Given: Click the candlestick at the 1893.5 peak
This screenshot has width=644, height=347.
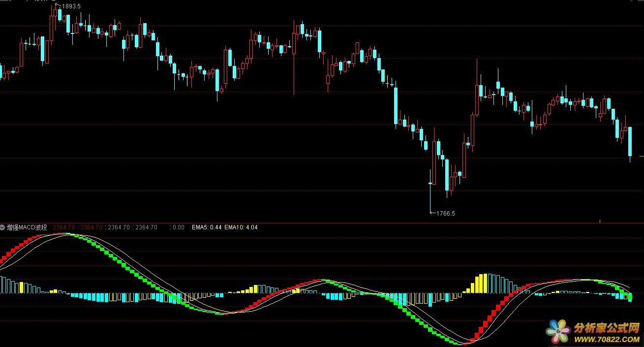Looking at the screenshot, I should tap(53, 20).
